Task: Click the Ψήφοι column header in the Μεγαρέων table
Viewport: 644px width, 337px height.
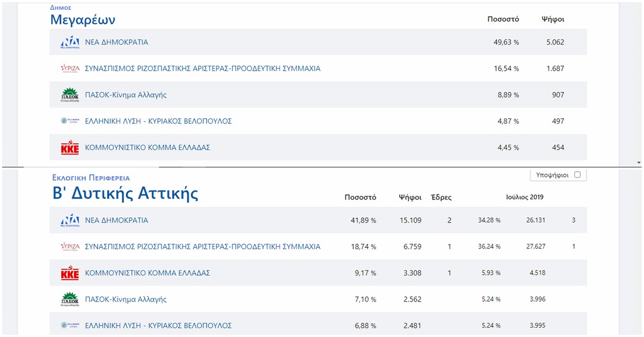Action: [553, 19]
